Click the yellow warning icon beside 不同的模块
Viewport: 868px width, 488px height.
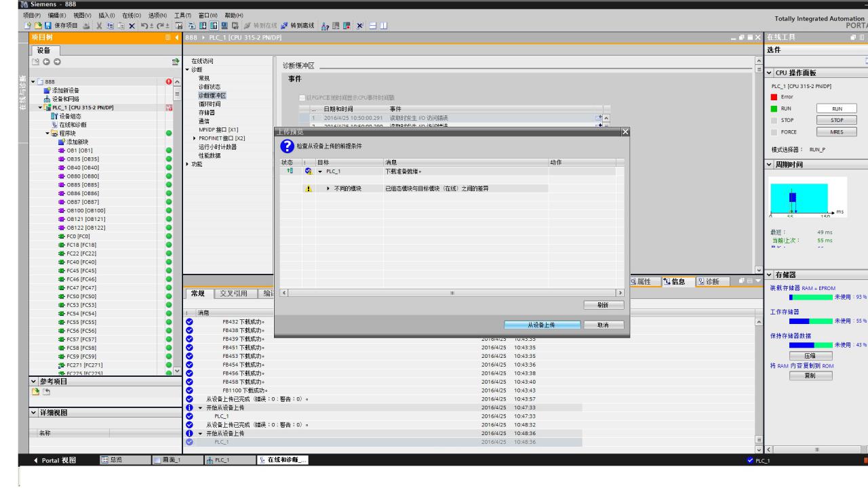309,188
